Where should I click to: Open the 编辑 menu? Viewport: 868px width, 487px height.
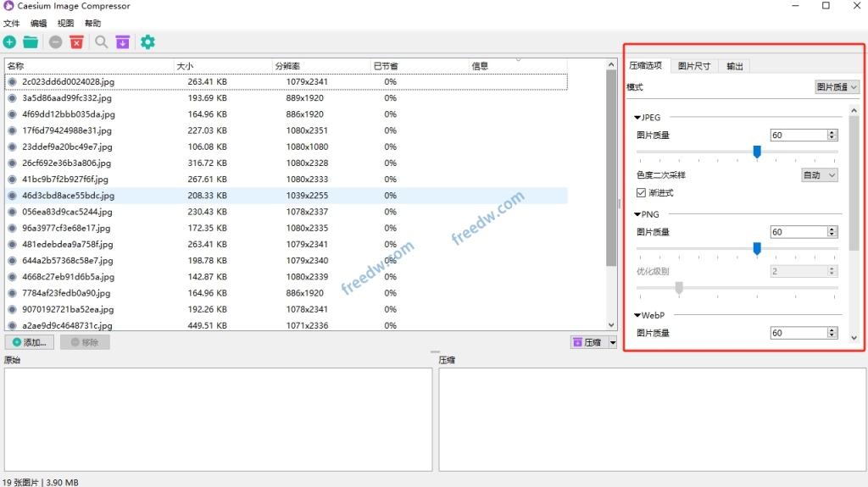click(39, 23)
